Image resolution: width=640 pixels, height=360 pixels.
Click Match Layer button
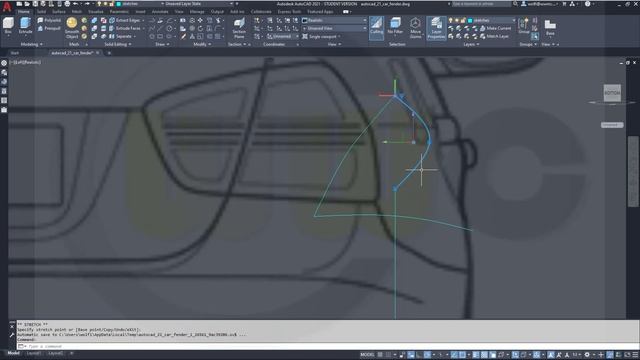(x=494, y=36)
